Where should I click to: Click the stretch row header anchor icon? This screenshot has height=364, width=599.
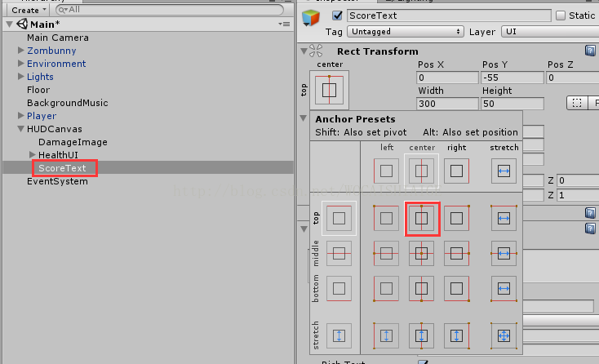(339, 335)
